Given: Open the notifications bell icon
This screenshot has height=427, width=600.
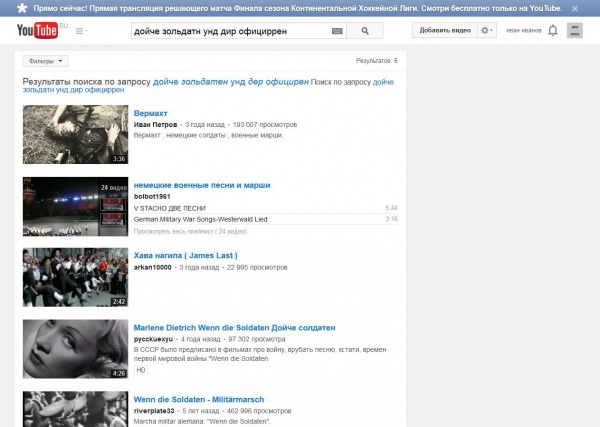Looking at the screenshot, I should pos(553,31).
